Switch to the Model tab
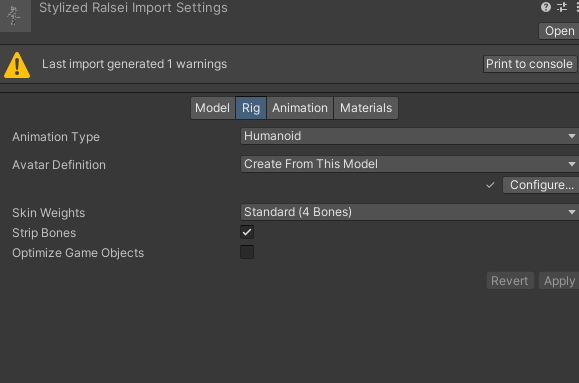Screen dimensions: 579x383 pyautogui.click(x=213, y=108)
